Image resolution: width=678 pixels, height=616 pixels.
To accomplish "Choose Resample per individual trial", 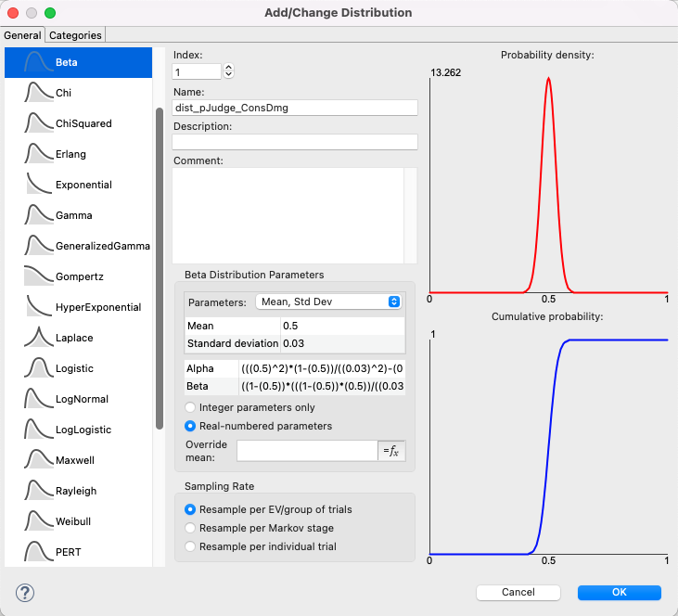I will pyautogui.click(x=190, y=546).
